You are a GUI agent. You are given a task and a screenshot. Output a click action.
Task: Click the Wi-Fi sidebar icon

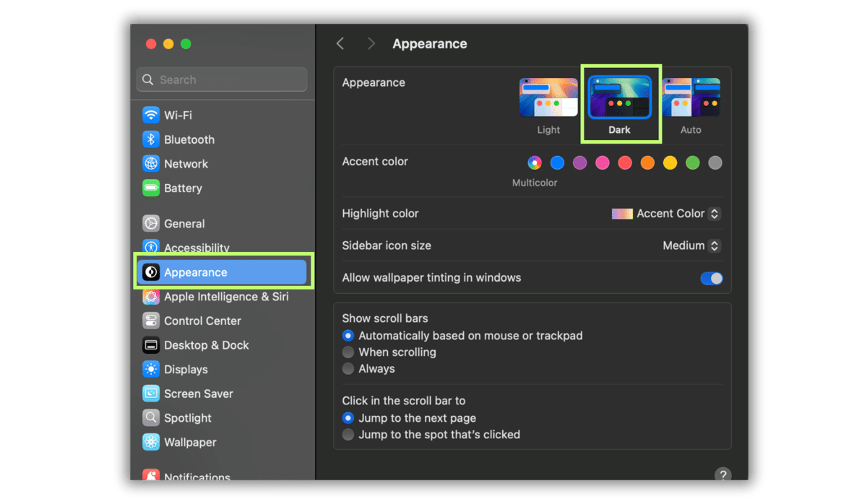151,115
